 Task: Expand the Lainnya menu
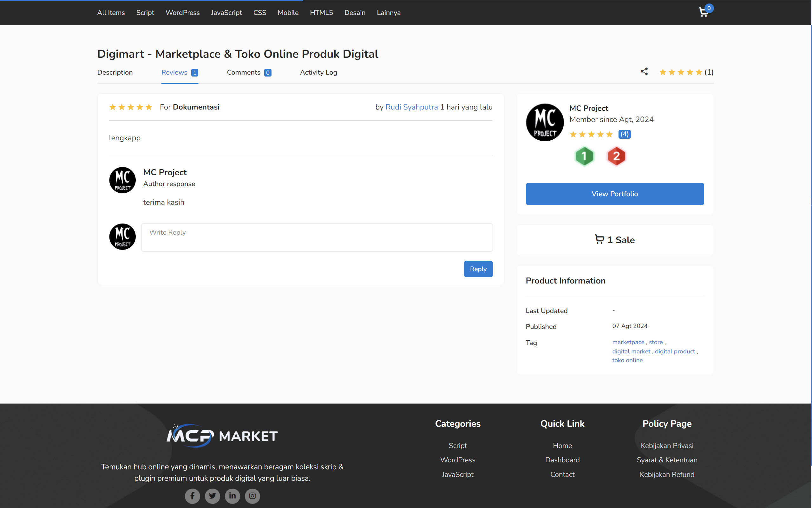pyautogui.click(x=389, y=12)
